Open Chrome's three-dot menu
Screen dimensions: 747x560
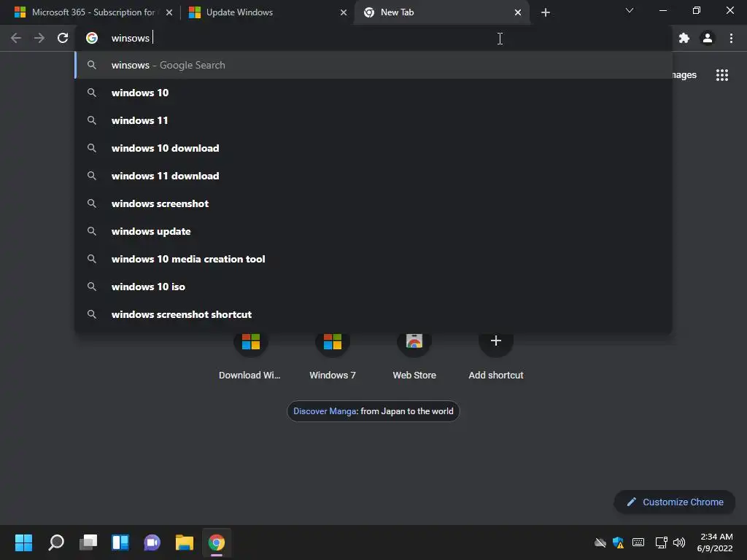coord(731,38)
